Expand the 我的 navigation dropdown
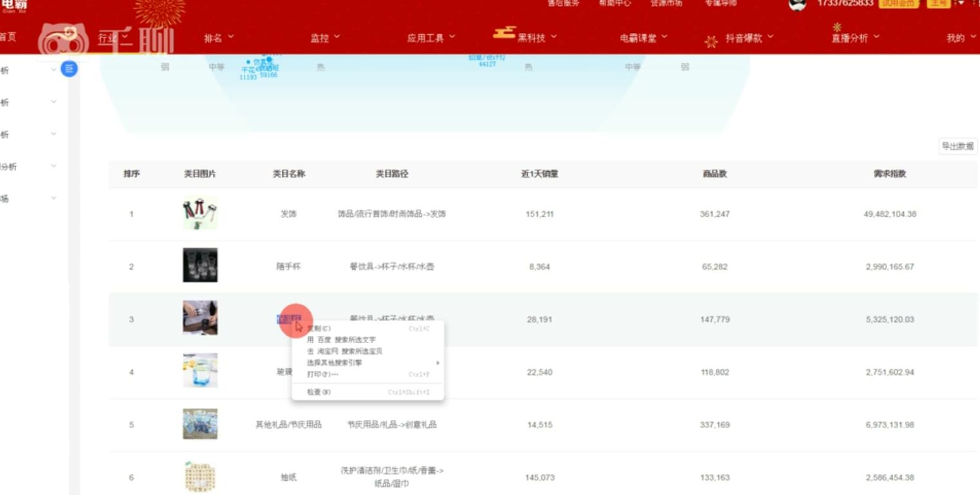This screenshot has width=980, height=495. click(961, 38)
